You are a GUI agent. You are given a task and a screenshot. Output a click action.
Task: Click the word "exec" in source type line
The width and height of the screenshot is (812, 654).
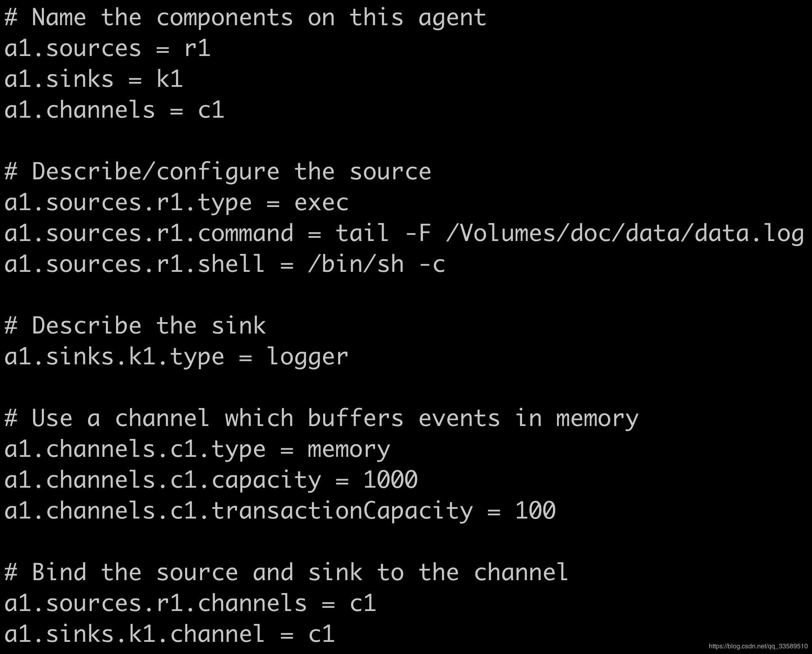click(x=321, y=202)
